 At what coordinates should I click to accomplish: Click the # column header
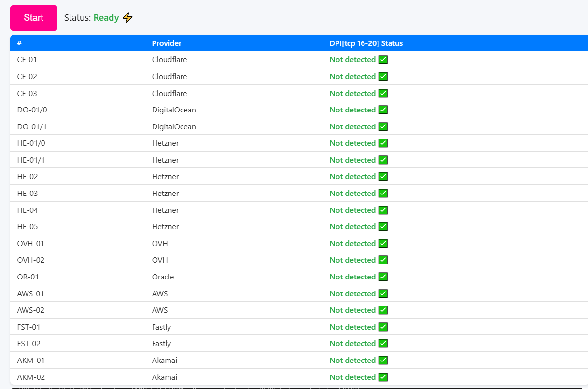pos(19,43)
